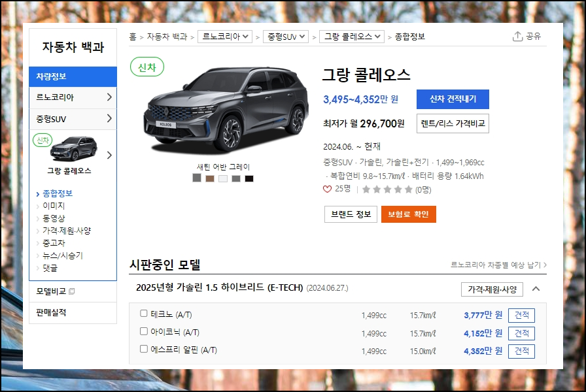
Task: Click the 브랜드 정보 button
Action: pyautogui.click(x=351, y=214)
